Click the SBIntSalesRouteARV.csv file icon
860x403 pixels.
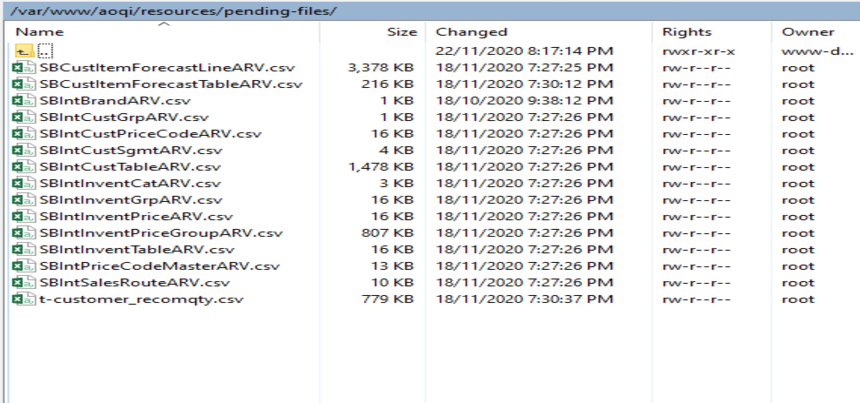coord(21,282)
